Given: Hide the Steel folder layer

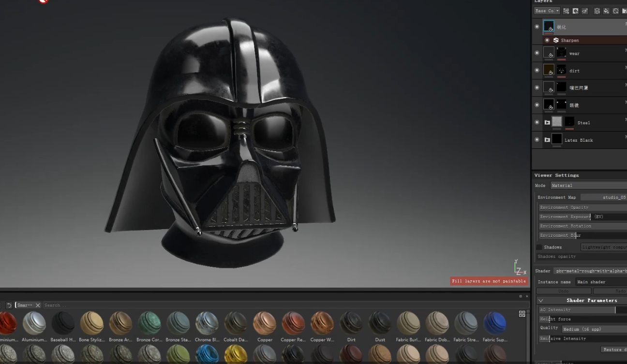Looking at the screenshot, I should [x=537, y=122].
